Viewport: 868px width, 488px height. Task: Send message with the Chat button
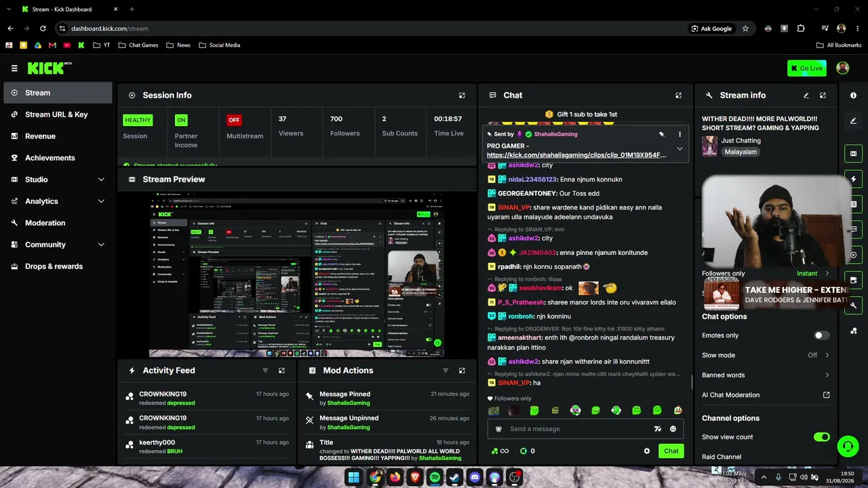[x=671, y=451]
